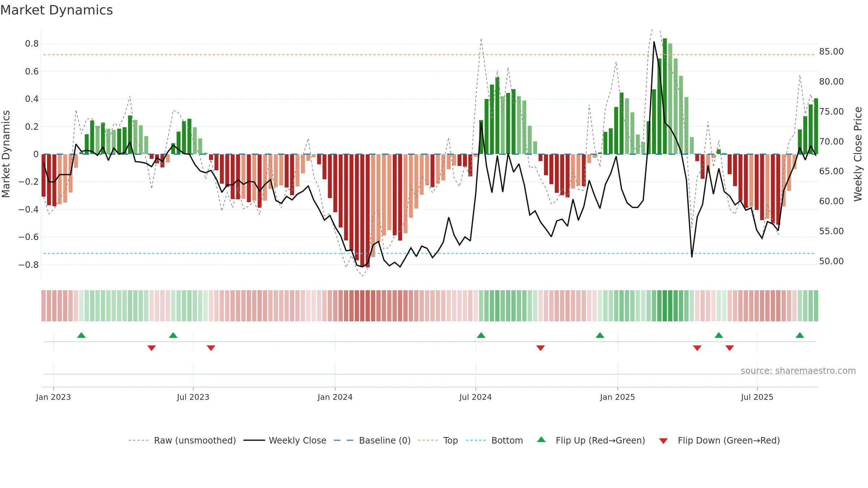Select the earliest green flip-up marker in early 2023

[x=81, y=335]
